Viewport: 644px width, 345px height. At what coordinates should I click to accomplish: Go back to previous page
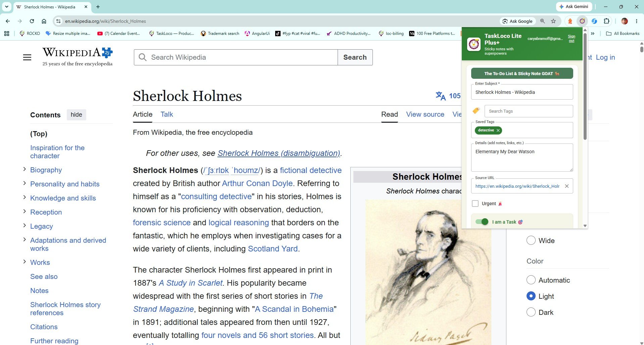click(x=8, y=21)
